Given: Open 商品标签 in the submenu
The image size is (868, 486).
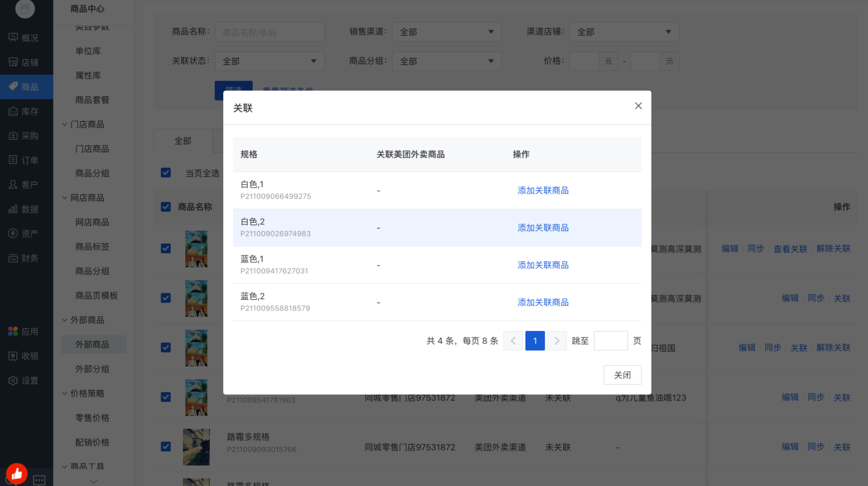Looking at the screenshot, I should (92, 246).
